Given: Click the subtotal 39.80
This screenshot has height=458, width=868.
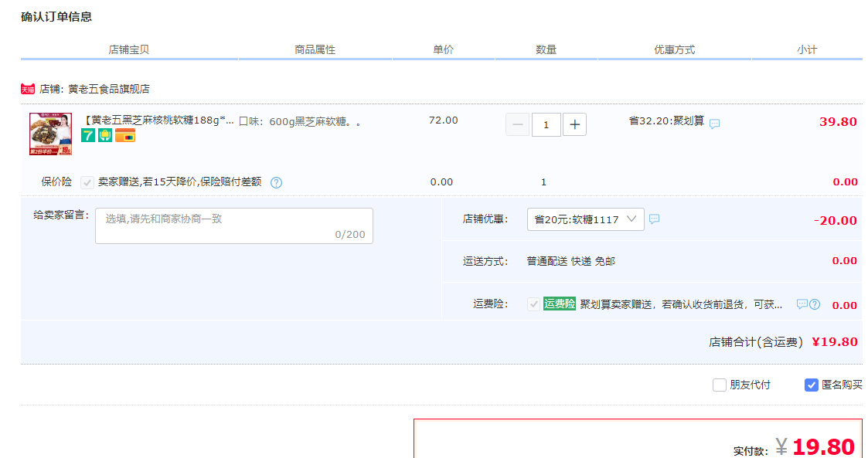Looking at the screenshot, I should point(838,122).
